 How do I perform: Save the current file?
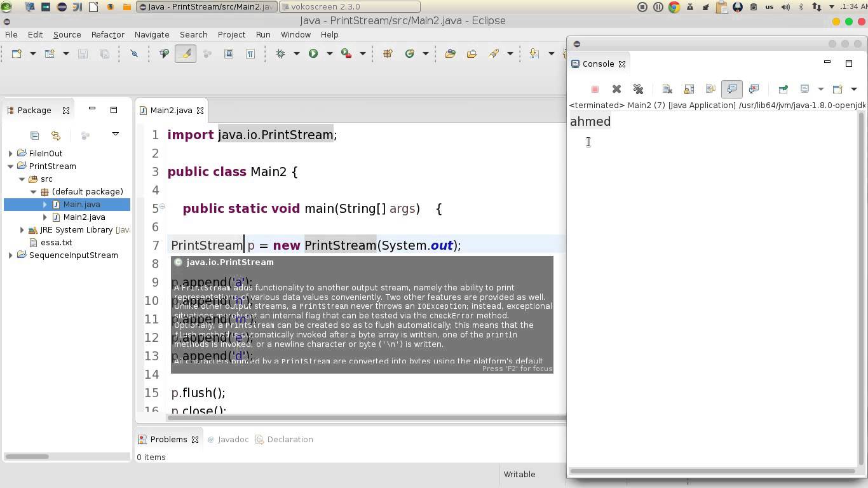click(81, 53)
